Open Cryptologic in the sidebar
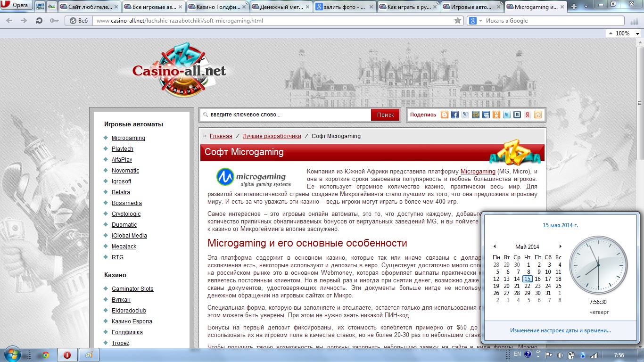The height and width of the screenshot is (362, 644). coord(126,214)
